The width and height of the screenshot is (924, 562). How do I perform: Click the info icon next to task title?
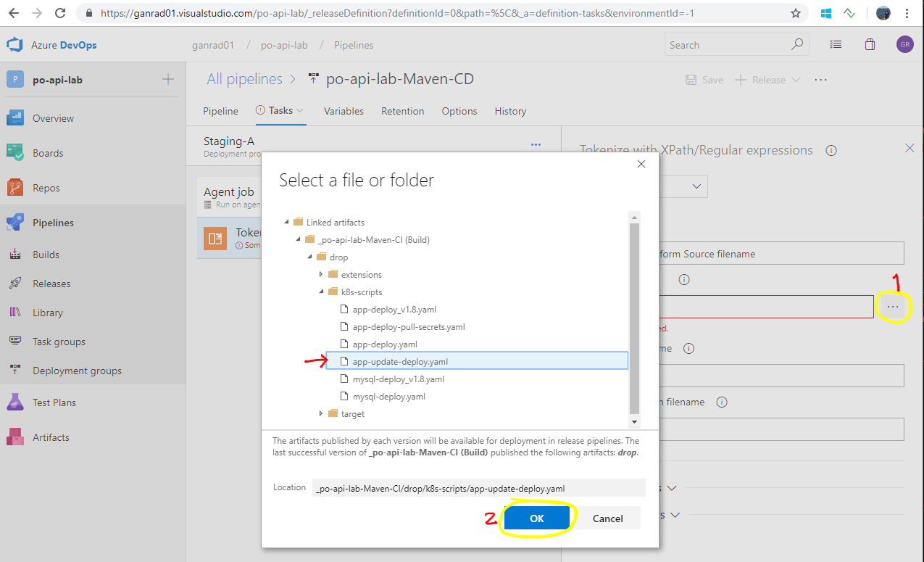click(x=831, y=151)
